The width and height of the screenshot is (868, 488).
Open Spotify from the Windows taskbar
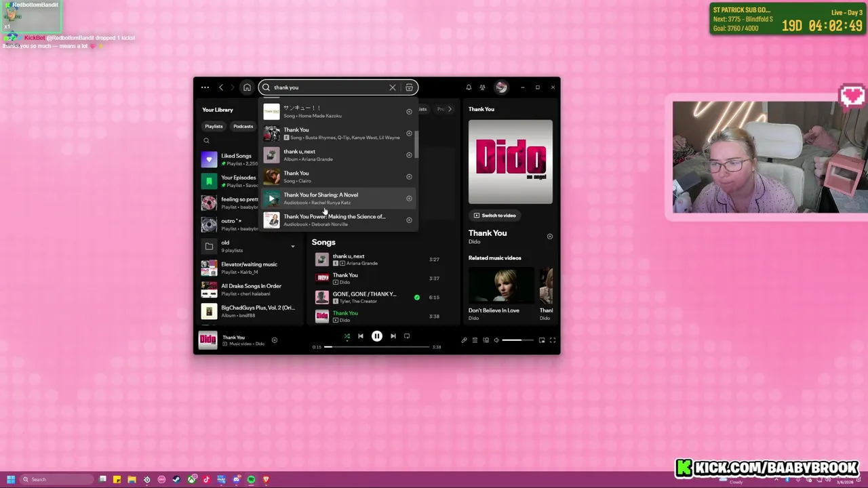pyautogui.click(x=251, y=479)
